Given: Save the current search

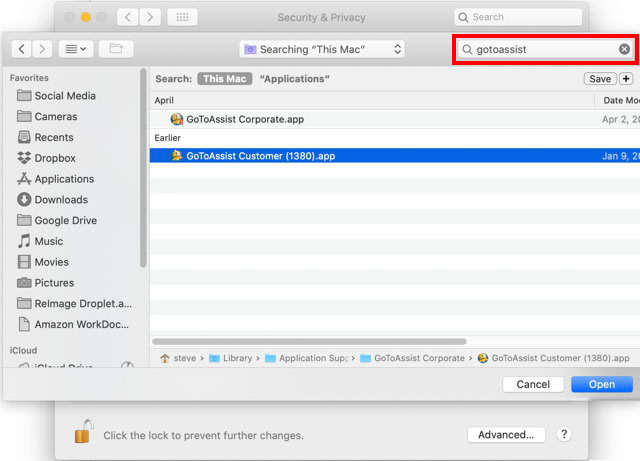Looking at the screenshot, I should click(600, 79).
